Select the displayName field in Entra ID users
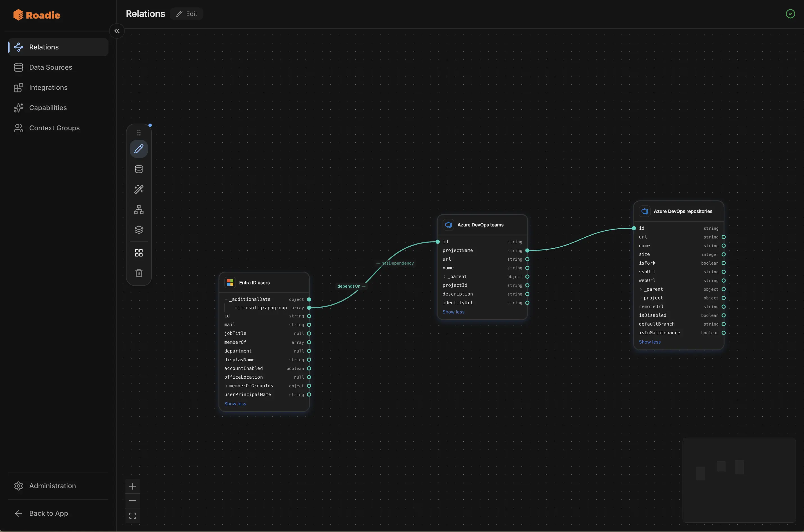804x532 pixels. (x=264, y=360)
